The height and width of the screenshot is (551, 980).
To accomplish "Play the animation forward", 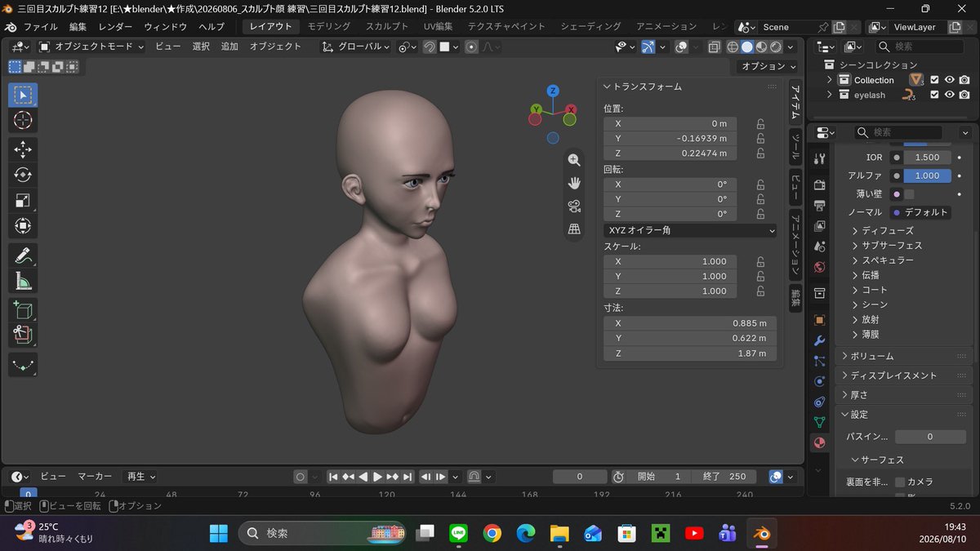I will tap(377, 477).
